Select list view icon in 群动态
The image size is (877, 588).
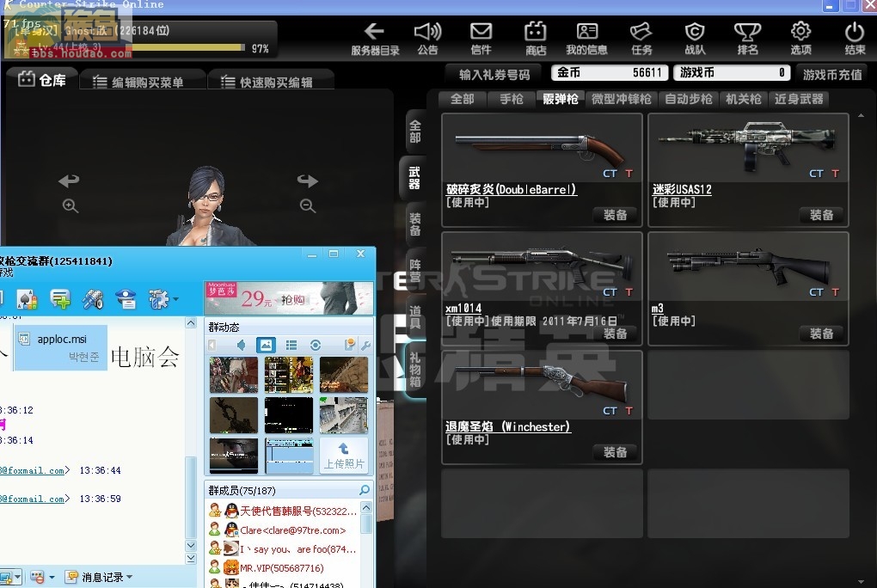click(291, 346)
